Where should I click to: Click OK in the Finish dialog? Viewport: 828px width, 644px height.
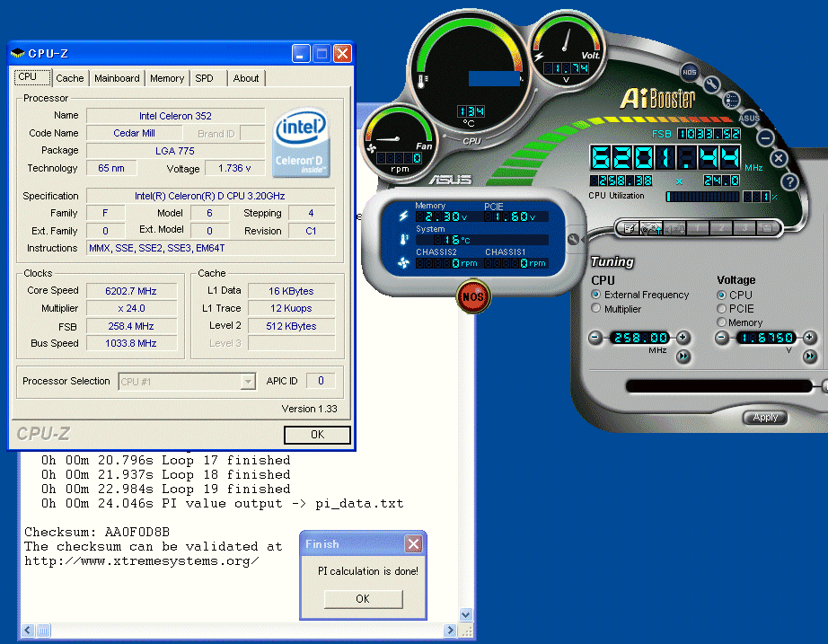point(363,598)
